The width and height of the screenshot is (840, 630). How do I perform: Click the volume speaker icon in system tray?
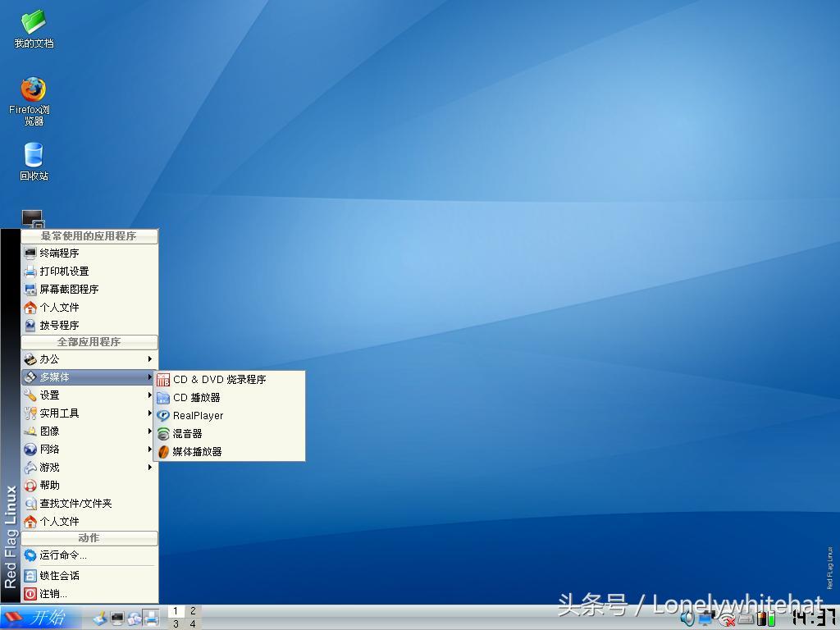click(x=687, y=620)
